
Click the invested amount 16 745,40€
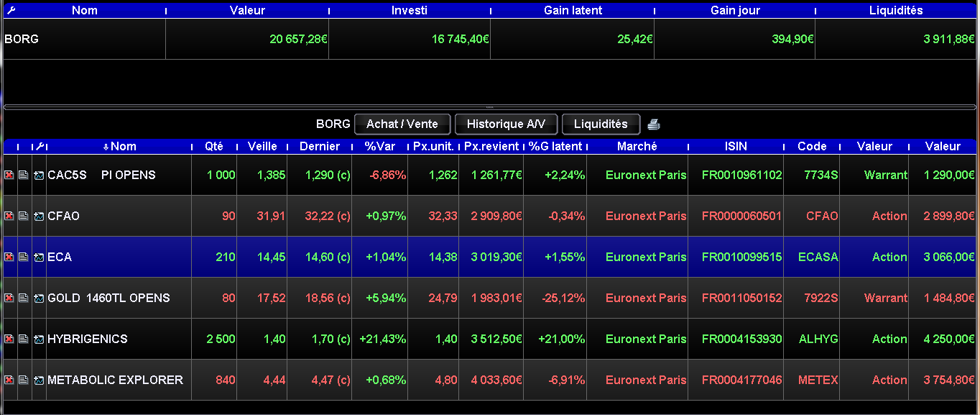click(x=461, y=39)
